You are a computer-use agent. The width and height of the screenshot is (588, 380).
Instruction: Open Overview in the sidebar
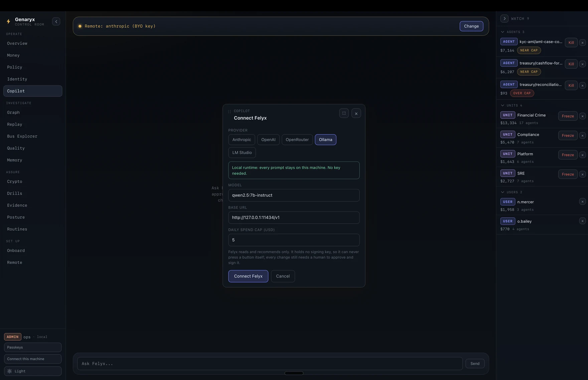33,43
